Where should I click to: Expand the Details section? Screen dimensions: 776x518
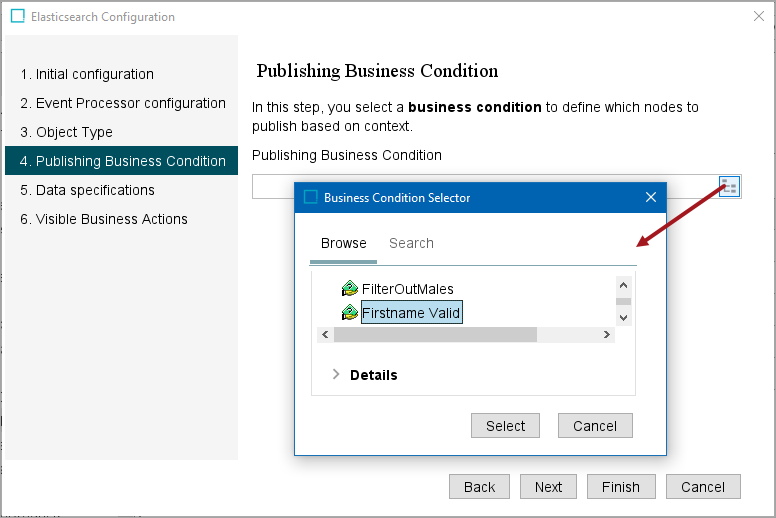click(336, 375)
